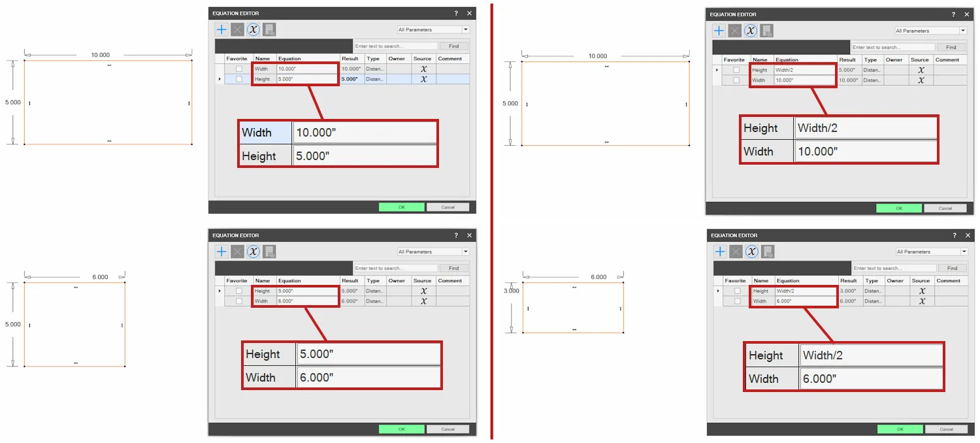Image resolution: width=980 pixels, height=443 pixels.
Task: Tick Favorite for Width in editor listing Width first
Action: (x=238, y=69)
